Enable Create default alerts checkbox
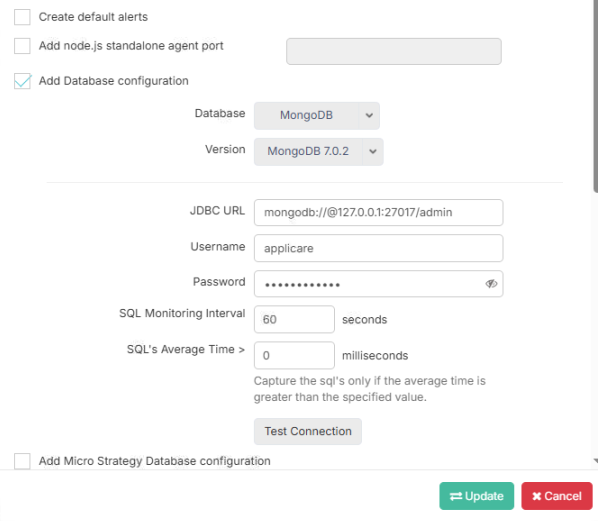 pos(22,17)
